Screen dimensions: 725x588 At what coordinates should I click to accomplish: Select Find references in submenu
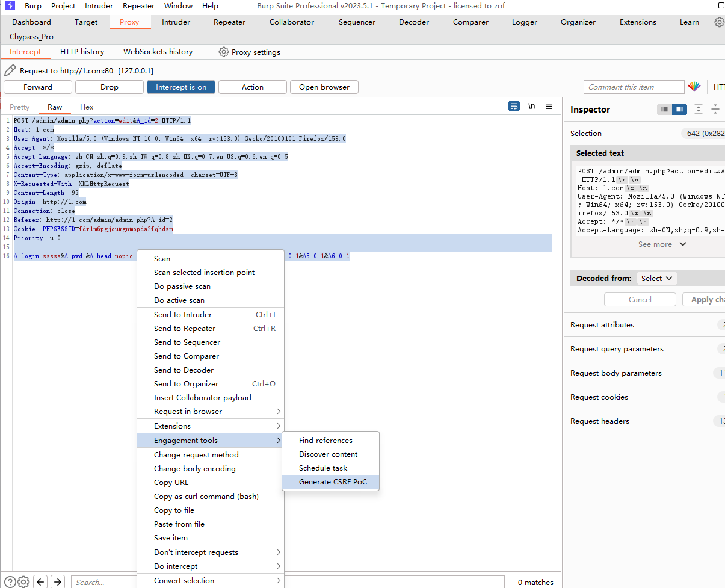pos(331,441)
